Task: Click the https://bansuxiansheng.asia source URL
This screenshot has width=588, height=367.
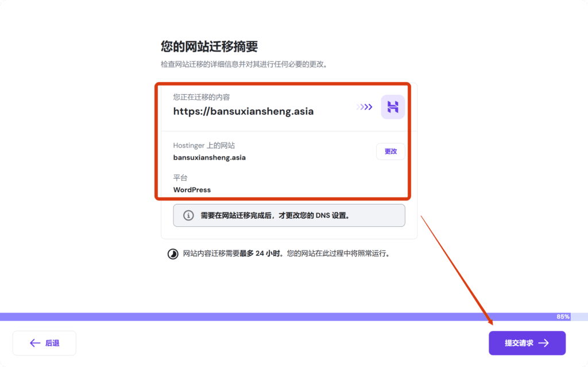Action: coord(243,111)
